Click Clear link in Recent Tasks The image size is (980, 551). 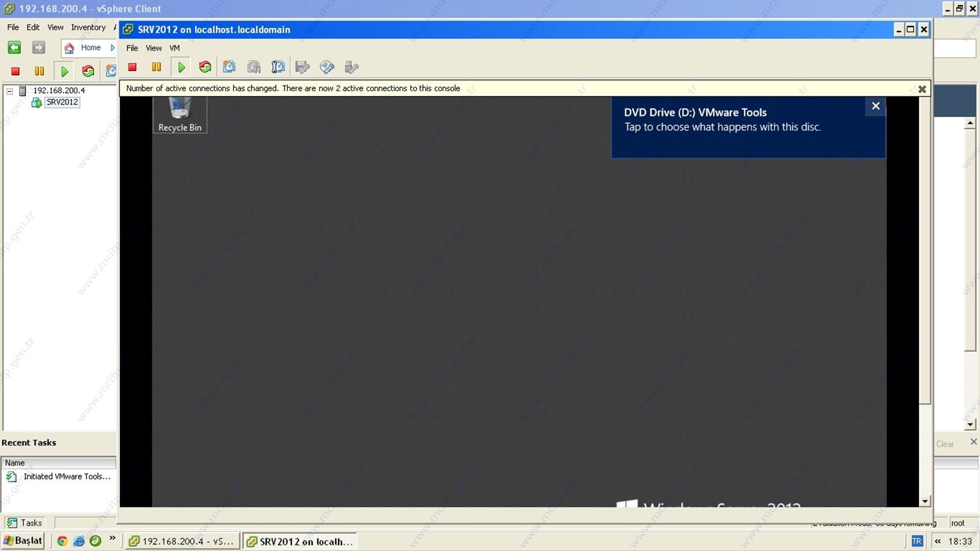(944, 444)
